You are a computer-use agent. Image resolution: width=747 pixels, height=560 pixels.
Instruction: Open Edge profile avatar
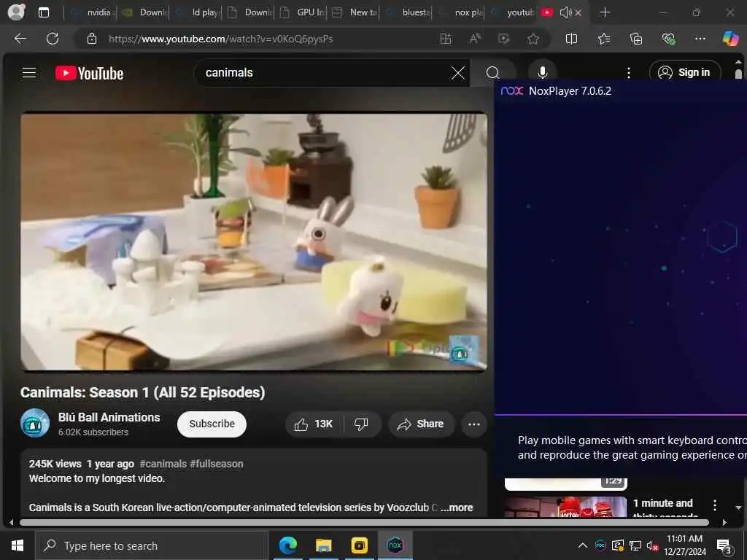[x=16, y=12]
